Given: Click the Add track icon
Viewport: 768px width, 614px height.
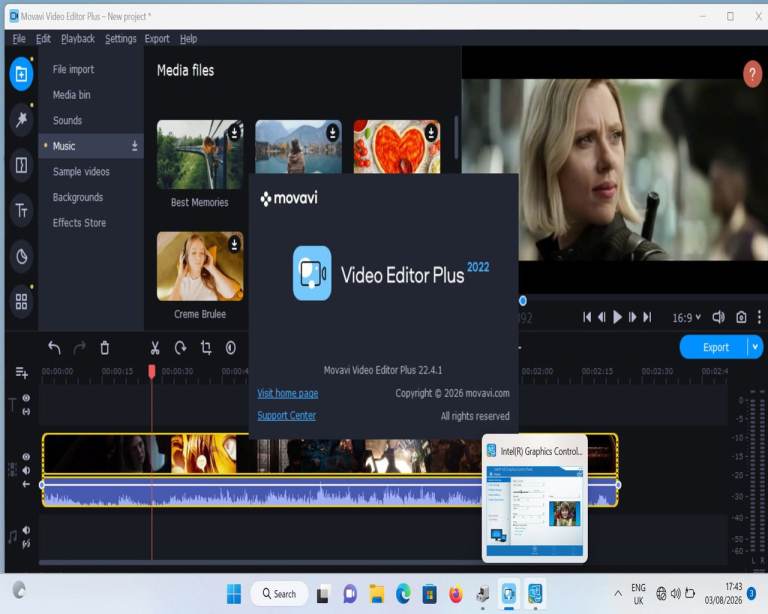Looking at the screenshot, I should pyautogui.click(x=21, y=373).
